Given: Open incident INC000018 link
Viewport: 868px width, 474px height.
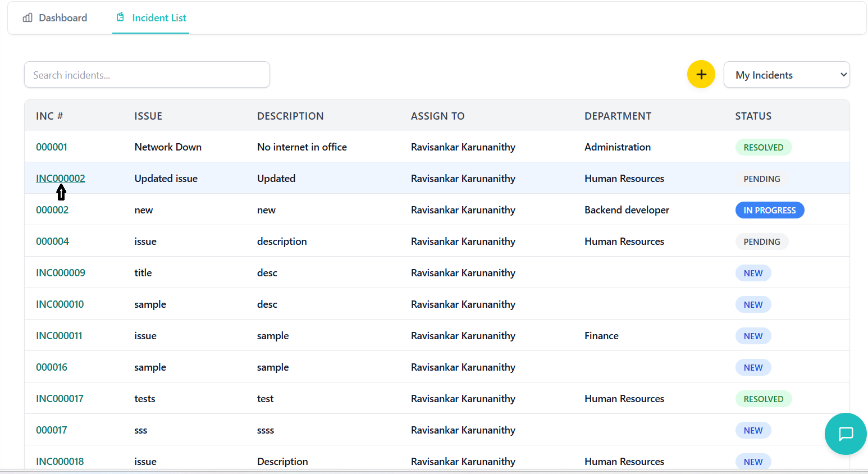Looking at the screenshot, I should click(x=60, y=462).
